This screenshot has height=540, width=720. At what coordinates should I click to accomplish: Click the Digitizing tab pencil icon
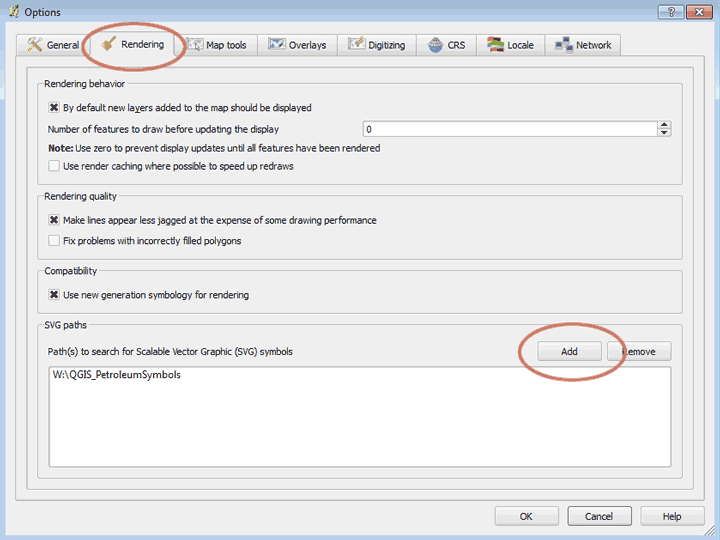(x=355, y=45)
